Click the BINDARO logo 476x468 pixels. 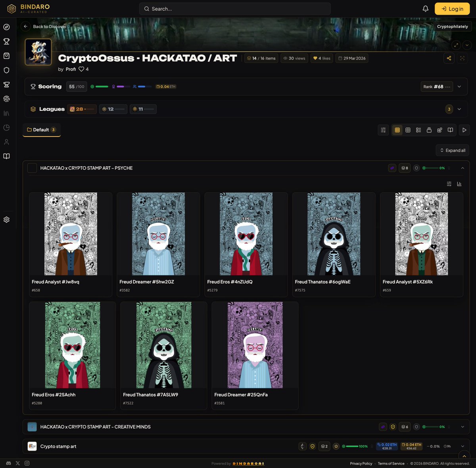(x=28, y=8)
